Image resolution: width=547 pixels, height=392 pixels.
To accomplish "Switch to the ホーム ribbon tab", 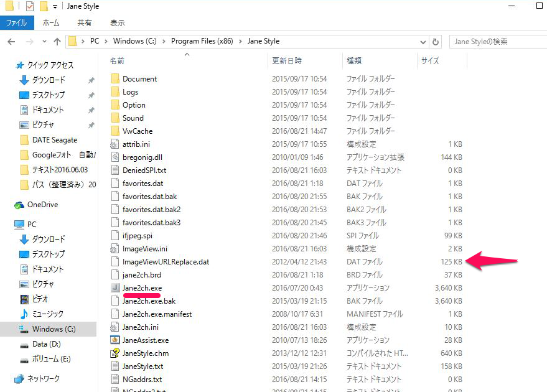I will pyautogui.click(x=51, y=23).
